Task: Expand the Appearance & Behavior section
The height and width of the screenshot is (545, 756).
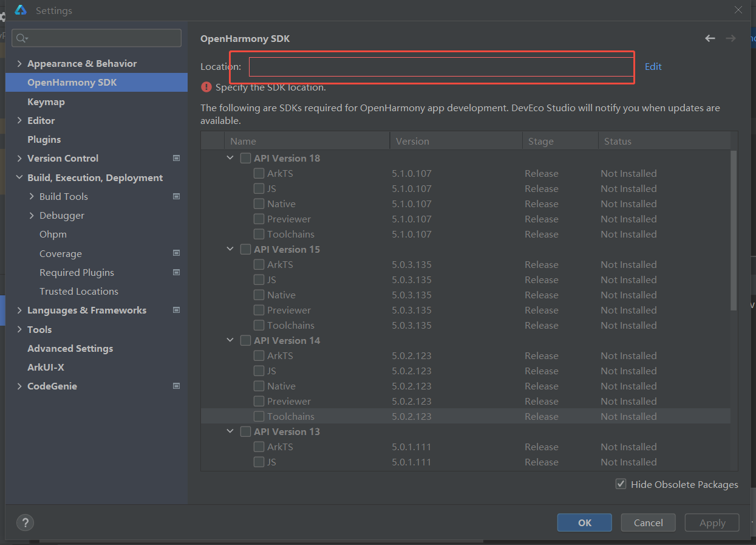Action: (19, 64)
